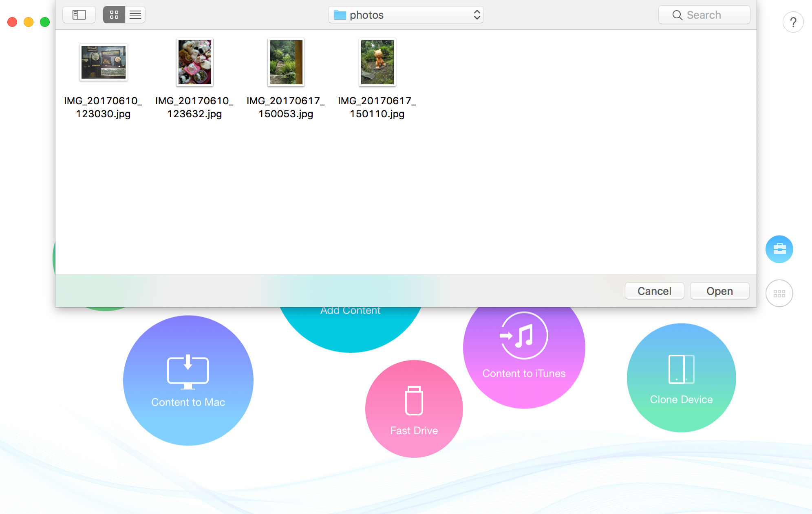Close the app window with red button
The image size is (812, 514).
(12, 22)
